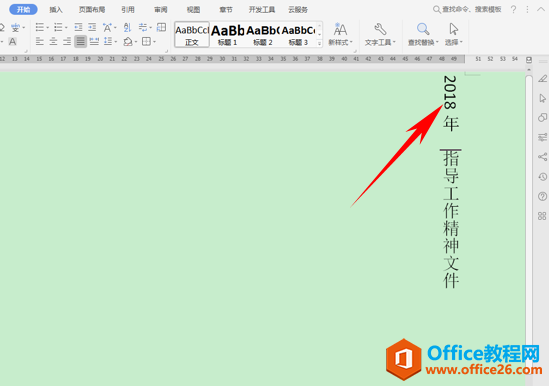Toggle show paragraph marks icon

(143, 27)
